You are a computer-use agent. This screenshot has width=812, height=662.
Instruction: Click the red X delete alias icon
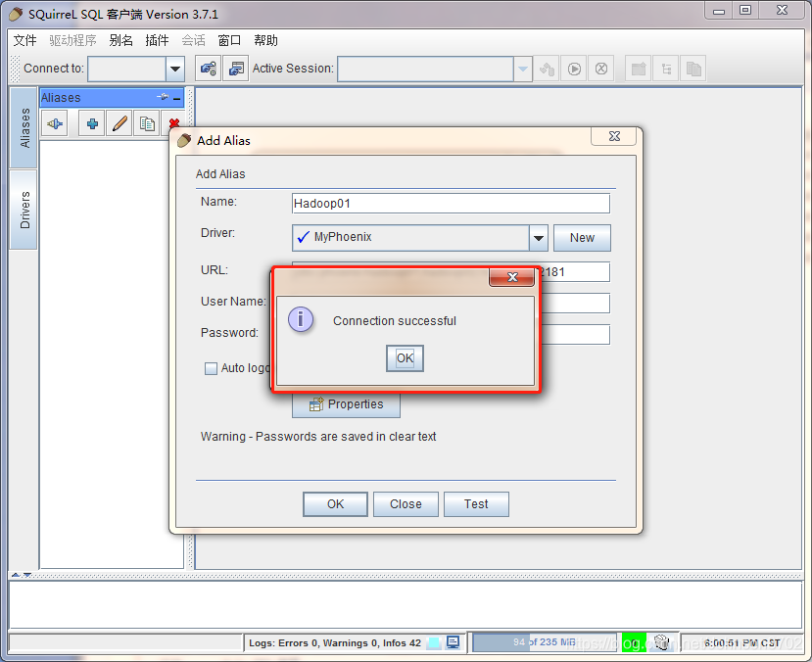click(174, 123)
